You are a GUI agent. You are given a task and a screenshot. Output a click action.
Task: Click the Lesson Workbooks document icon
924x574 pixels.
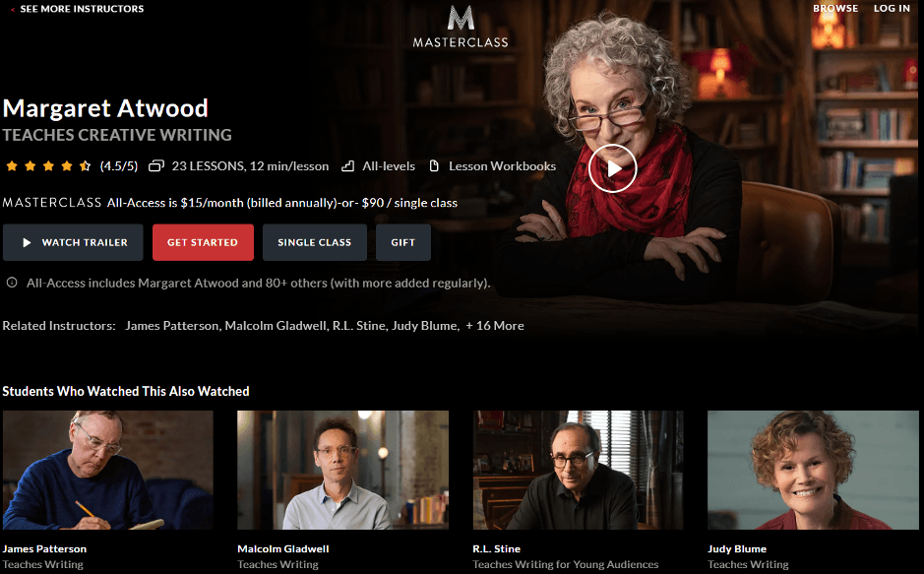[434, 166]
